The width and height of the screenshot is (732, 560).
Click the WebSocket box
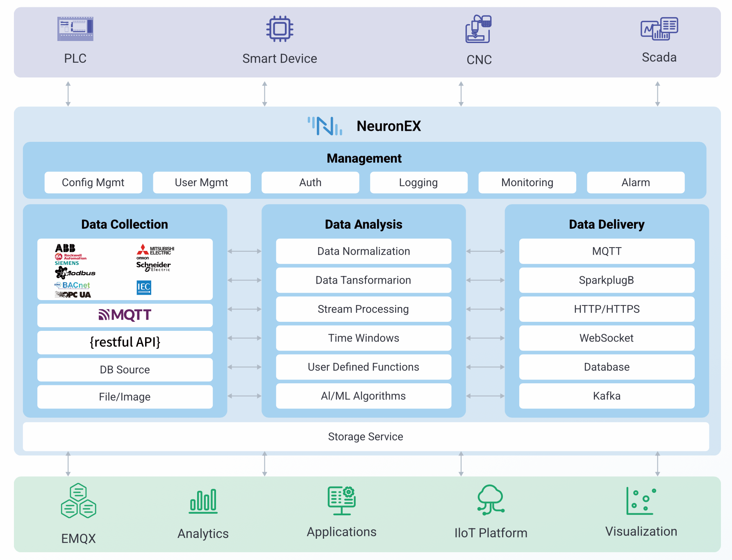click(607, 338)
